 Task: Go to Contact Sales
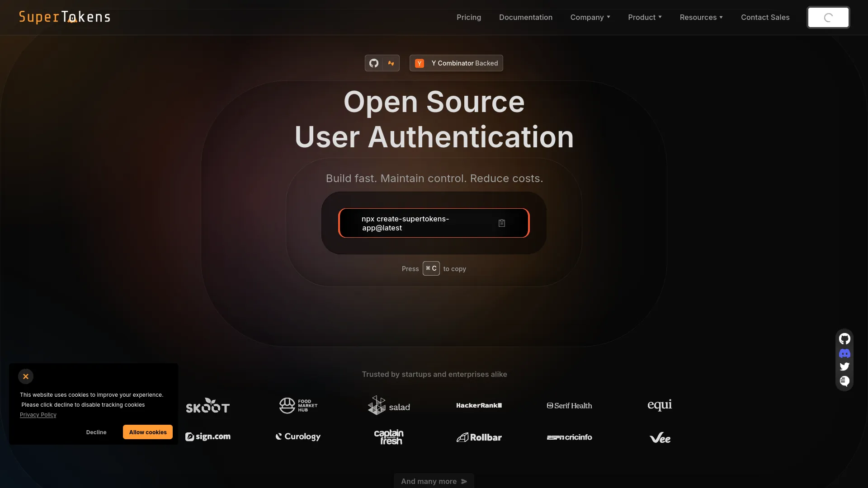click(x=765, y=17)
